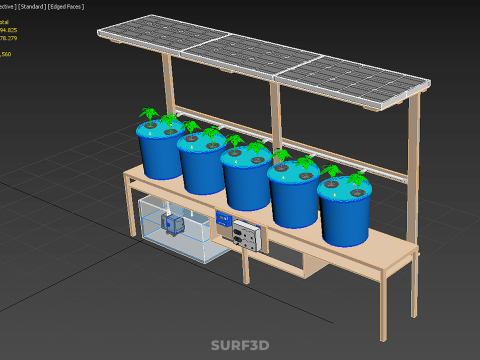Screen dimensions: 480x360
Task: Open the [Standard] viewport shading menu
Action: coord(31,6)
